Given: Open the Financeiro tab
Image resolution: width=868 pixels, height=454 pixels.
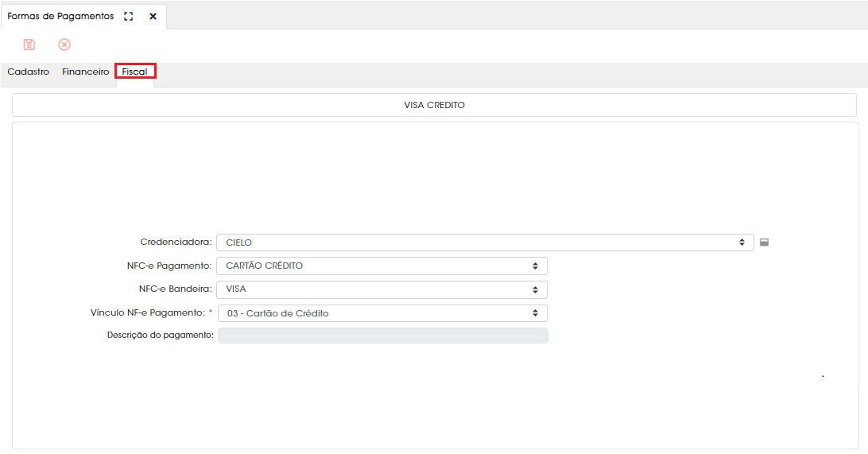Looking at the screenshot, I should point(86,72).
